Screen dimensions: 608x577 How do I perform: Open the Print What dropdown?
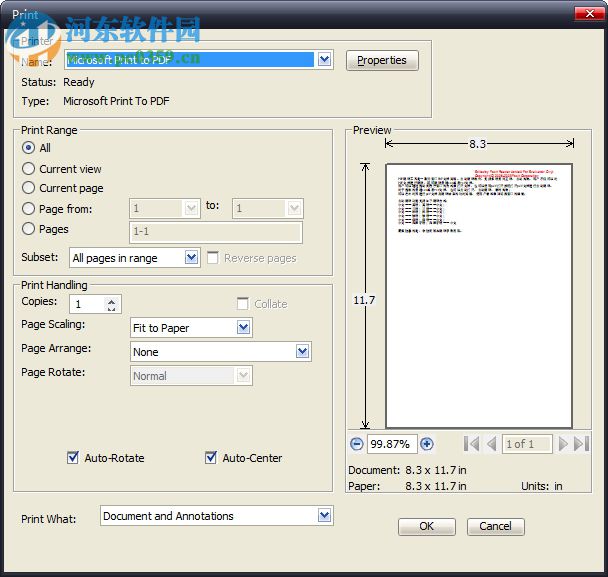point(324,516)
